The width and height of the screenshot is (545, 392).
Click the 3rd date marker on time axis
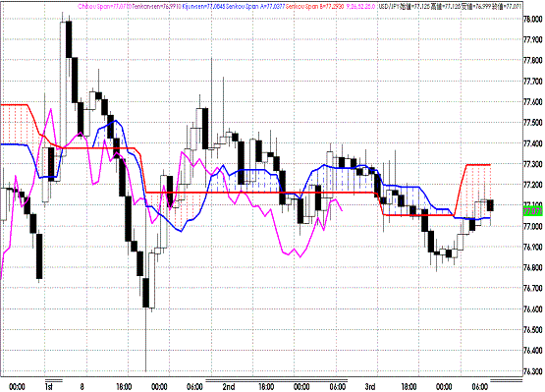point(370,387)
